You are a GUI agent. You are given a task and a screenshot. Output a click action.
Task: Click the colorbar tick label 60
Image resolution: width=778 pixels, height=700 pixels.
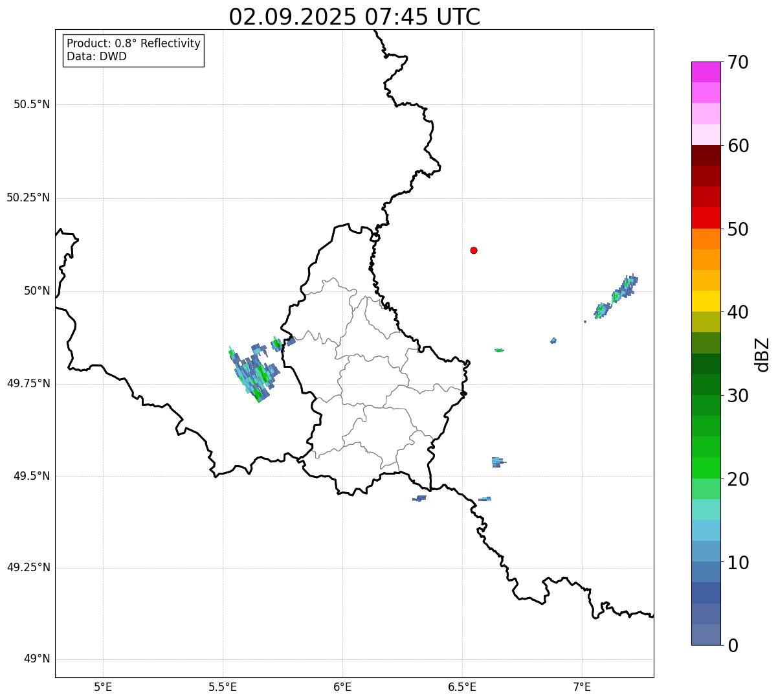(x=738, y=146)
